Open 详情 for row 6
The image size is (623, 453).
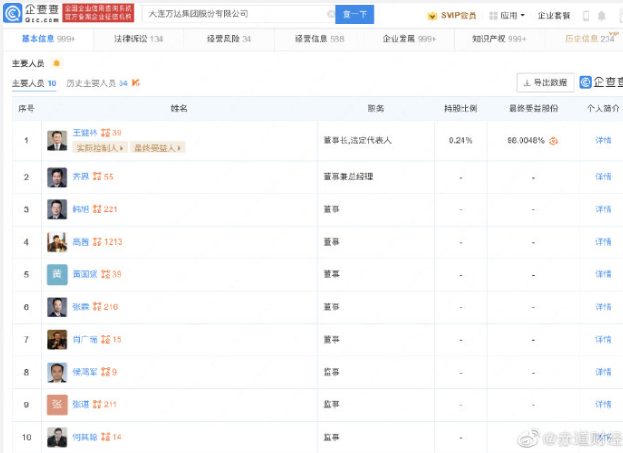point(603,307)
